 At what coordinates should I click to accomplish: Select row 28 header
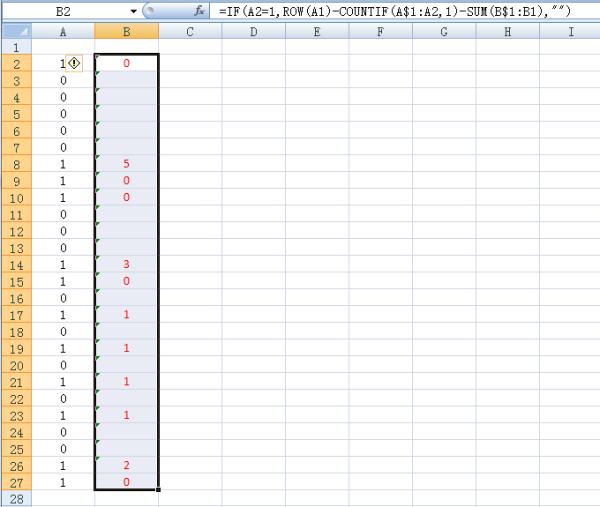click(16, 499)
